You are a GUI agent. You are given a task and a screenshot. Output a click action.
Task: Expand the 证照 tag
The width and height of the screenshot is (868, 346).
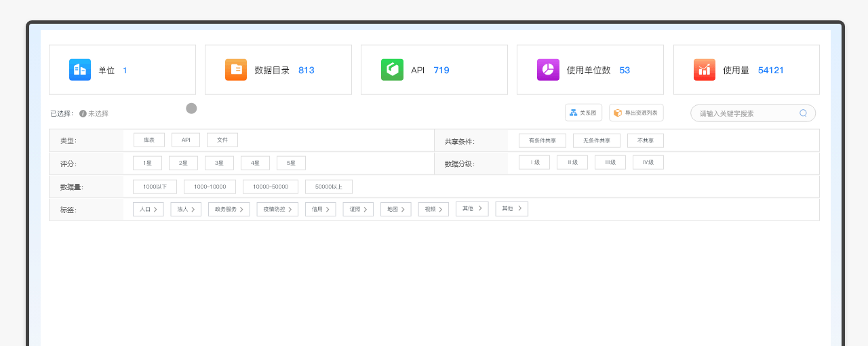358,210
